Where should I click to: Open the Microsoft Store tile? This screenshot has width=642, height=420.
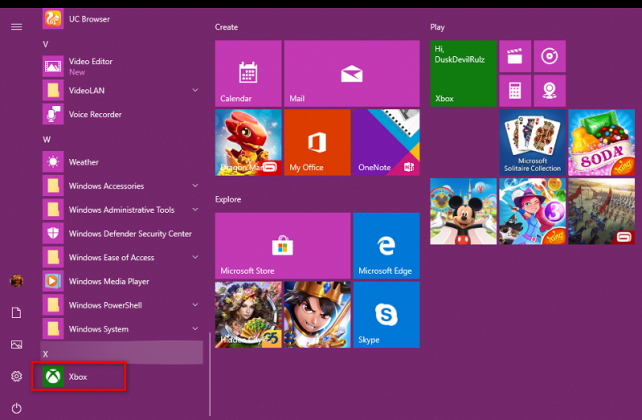(283, 246)
